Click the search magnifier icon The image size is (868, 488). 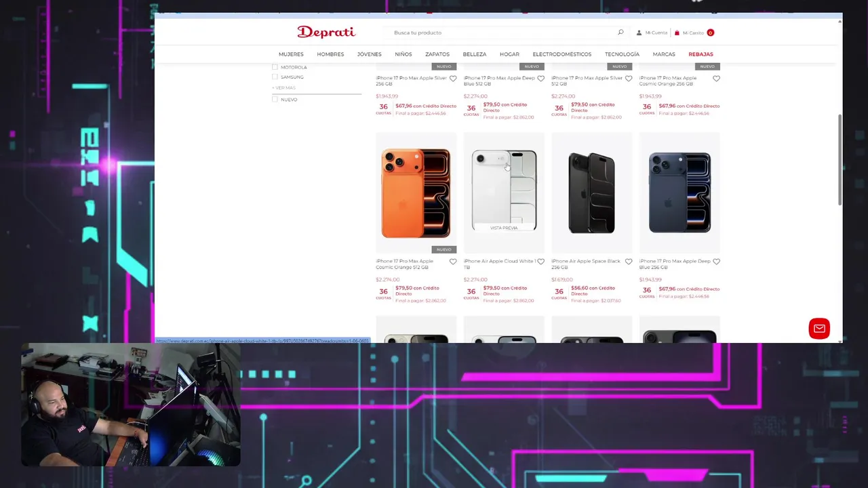coord(620,32)
